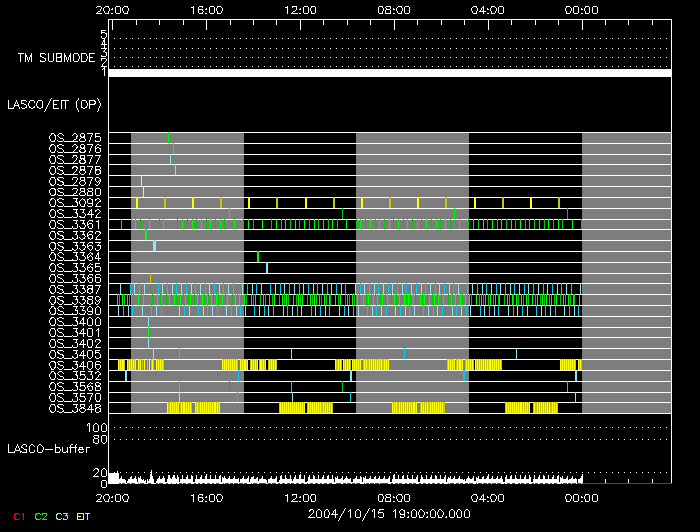Click the OS_2875 row label
Screen dimensions: 700x532
75,137
